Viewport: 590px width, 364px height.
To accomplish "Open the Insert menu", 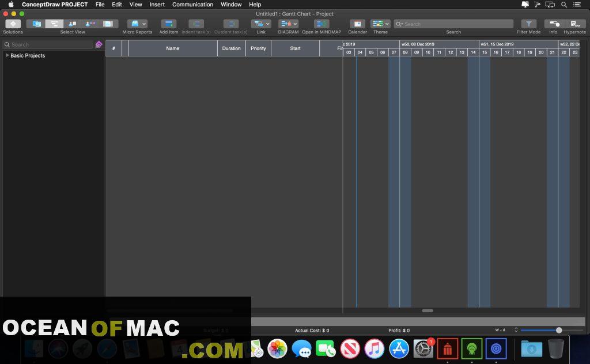I will click(x=157, y=5).
